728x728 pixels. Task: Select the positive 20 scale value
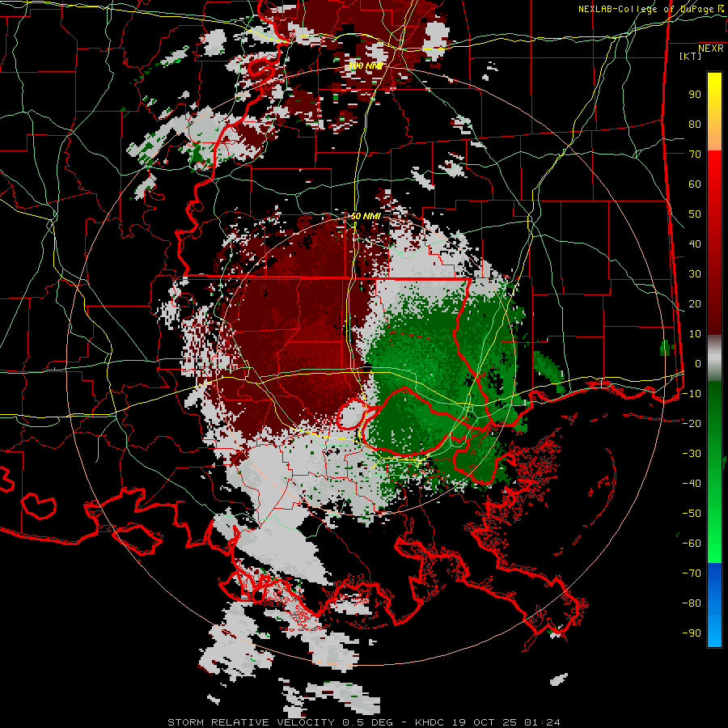coord(695,303)
